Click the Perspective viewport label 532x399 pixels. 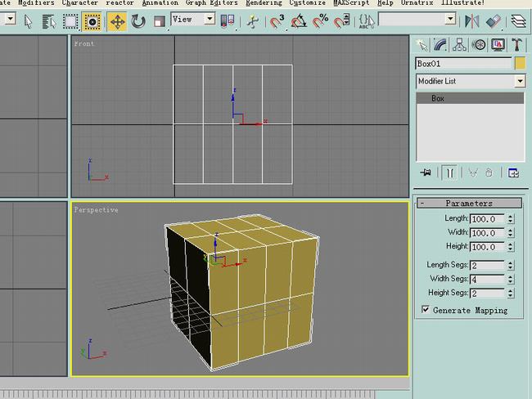(x=96, y=210)
